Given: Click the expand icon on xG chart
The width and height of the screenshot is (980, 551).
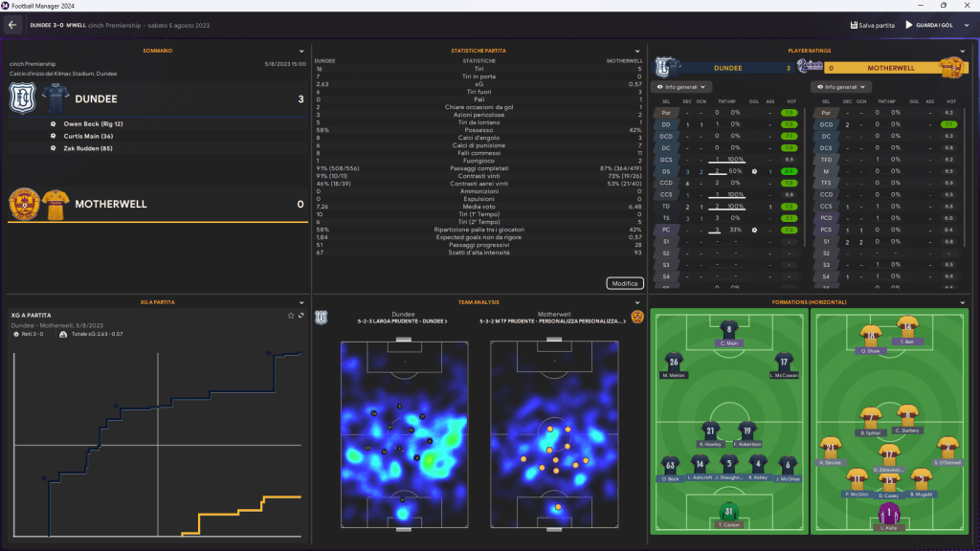Looking at the screenshot, I should point(301,315).
